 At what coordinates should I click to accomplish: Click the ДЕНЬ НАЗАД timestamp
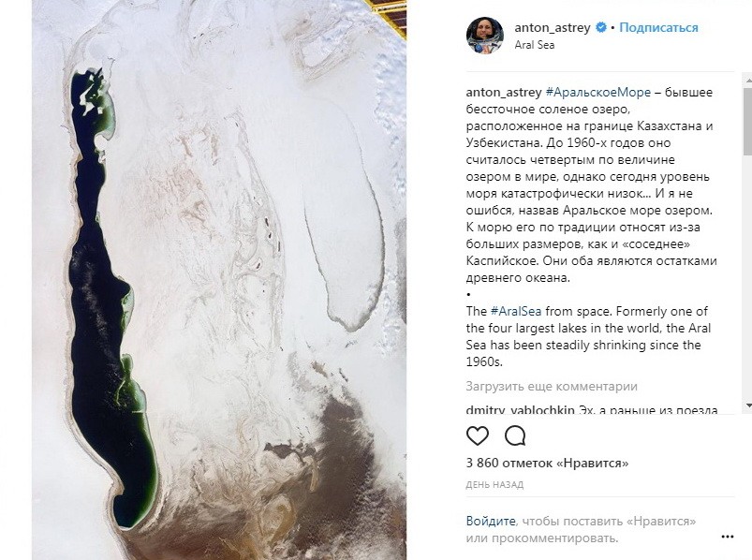pos(494,485)
